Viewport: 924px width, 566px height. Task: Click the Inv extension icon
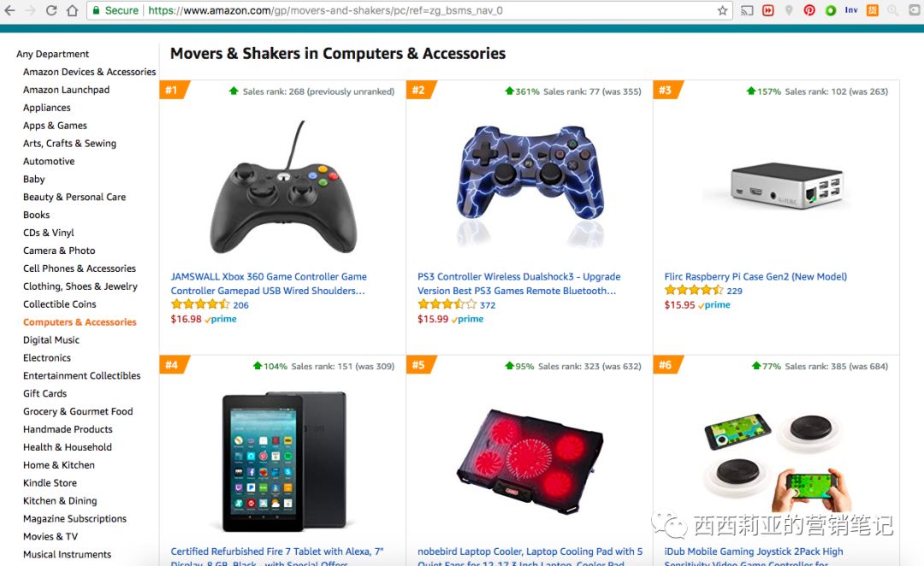coord(851,10)
